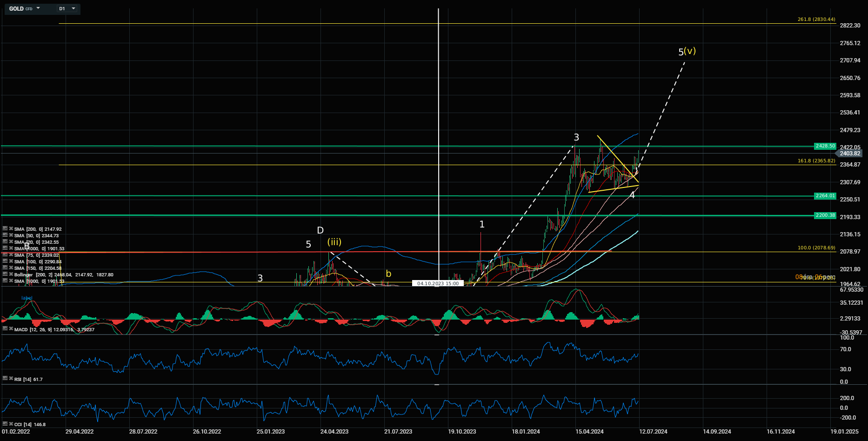Screen dimensions: 868x441
Task: Remove the RSI [14] indicator
Action: coord(10,379)
